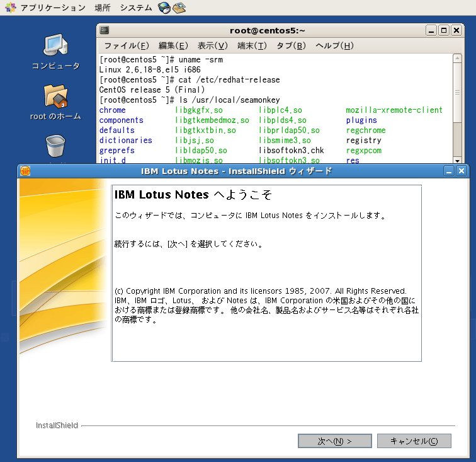
Task: Click キャンセル(C) to abort installer
Action: point(414,441)
